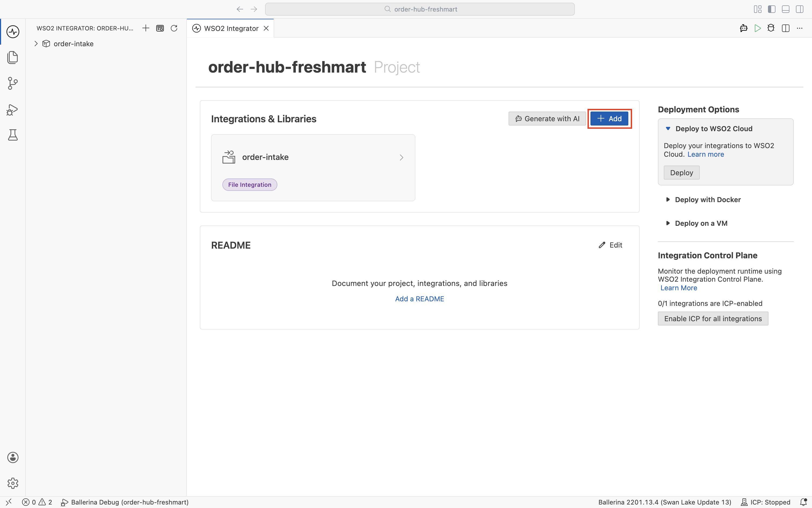
Task: Expand Deploy on a VM section
Action: (668, 223)
